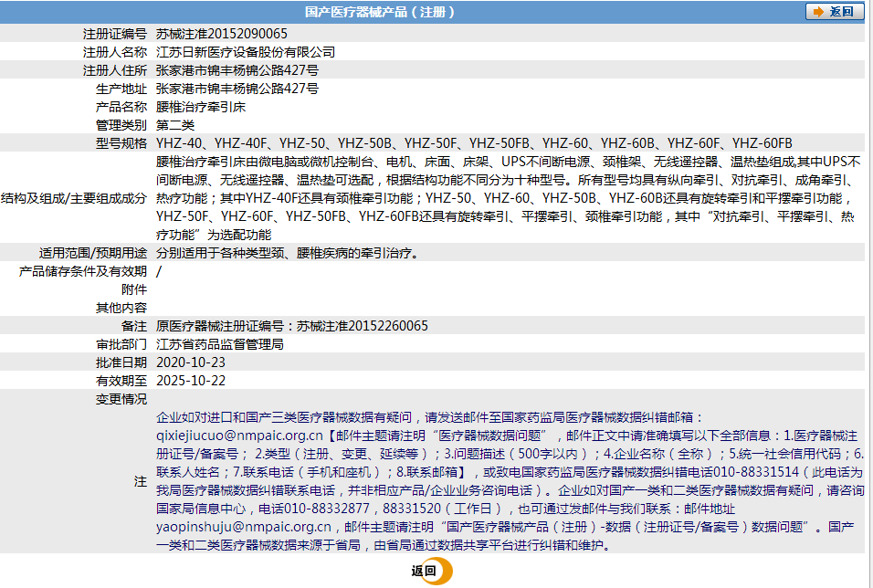The image size is (873, 588).
Task: Select YHZ-60FB in the 型号规格 row
Action: pos(762,143)
